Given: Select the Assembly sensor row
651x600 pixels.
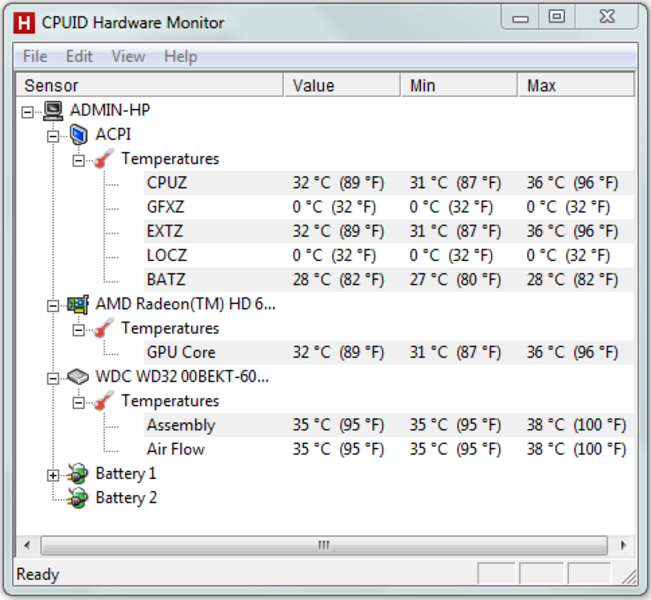Looking at the screenshot, I should click(389, 425).
